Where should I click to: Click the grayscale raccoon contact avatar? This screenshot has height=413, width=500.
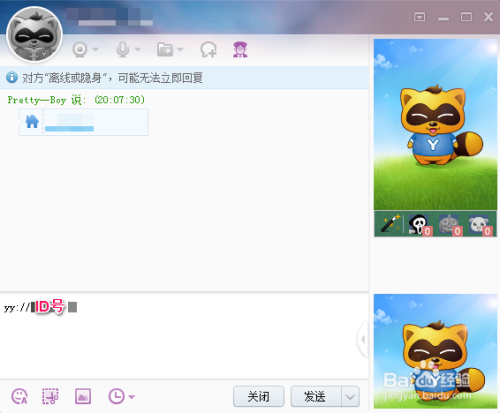tap(34, 34)
